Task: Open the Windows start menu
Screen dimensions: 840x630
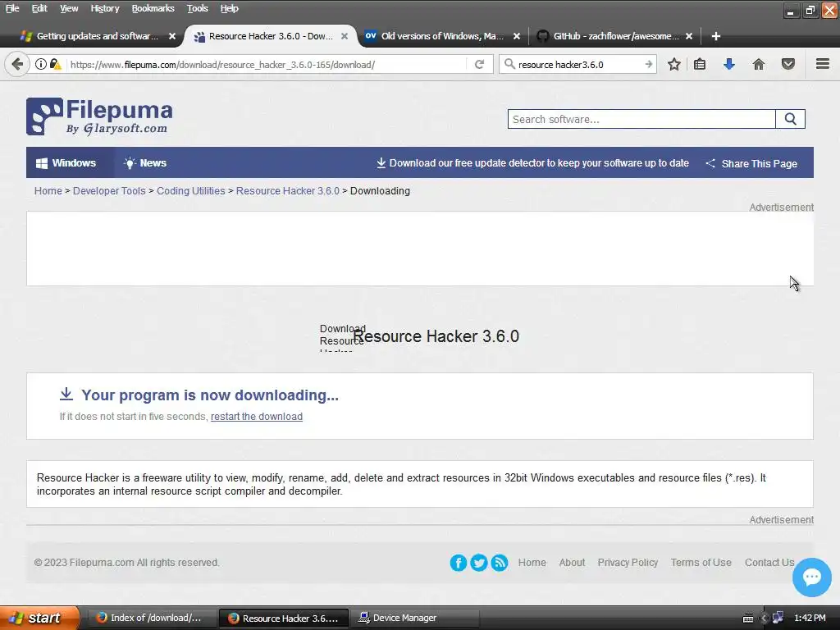Action: coord(39,618)
